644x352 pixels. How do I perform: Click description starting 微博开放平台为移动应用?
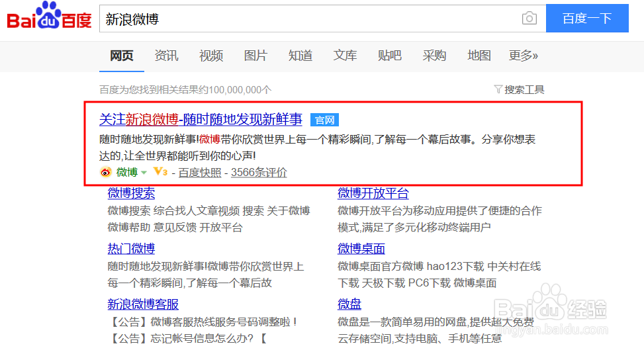coord(439,210)
